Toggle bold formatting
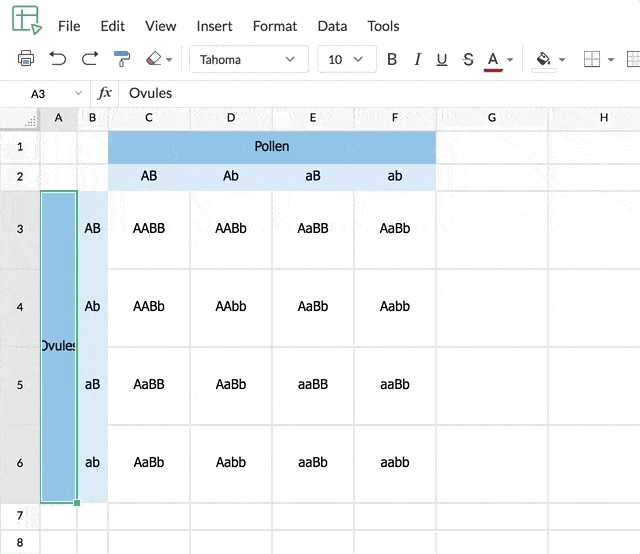Viewport: 640px width, 554px height. click(392, 59)
